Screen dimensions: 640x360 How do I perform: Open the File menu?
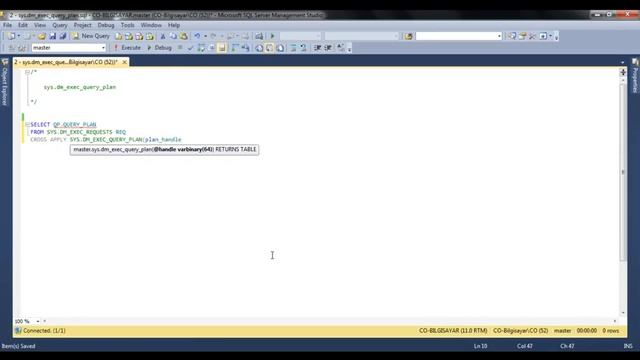tap(7, 25)
